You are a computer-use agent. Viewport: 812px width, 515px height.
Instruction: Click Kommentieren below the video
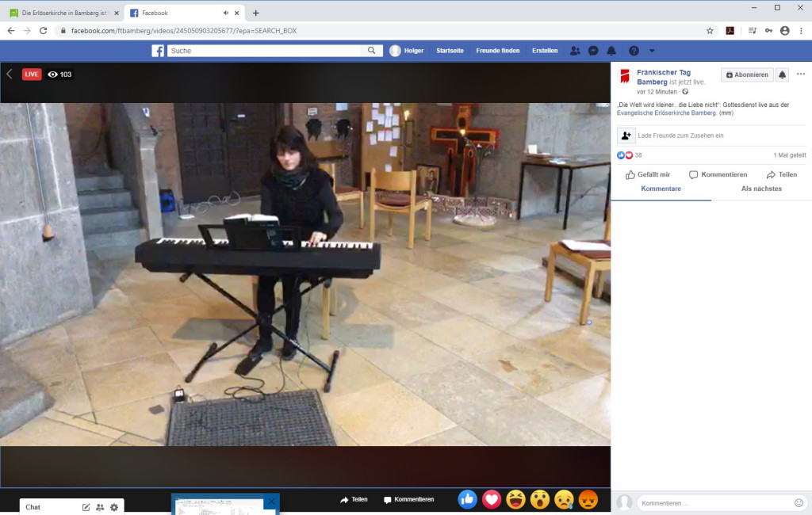tap(409, 499)
